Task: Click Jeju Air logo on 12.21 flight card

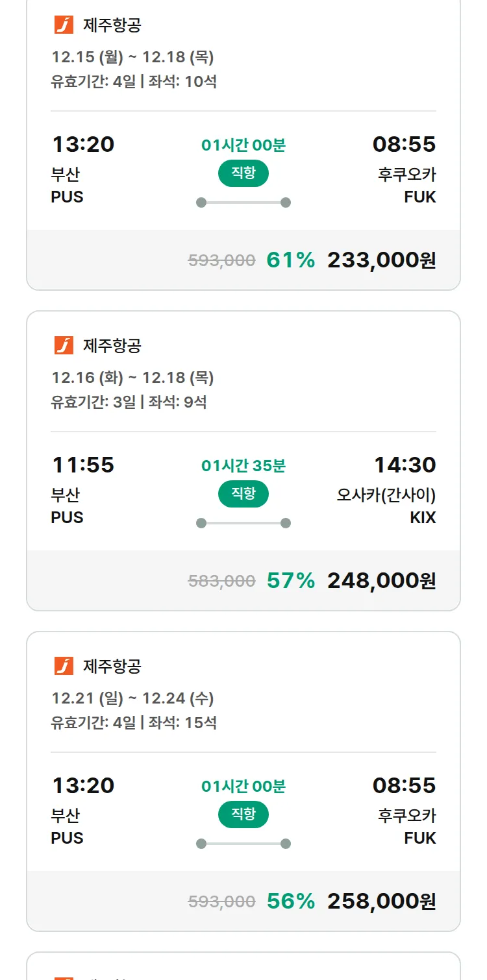Action: (x=64, y=666)
